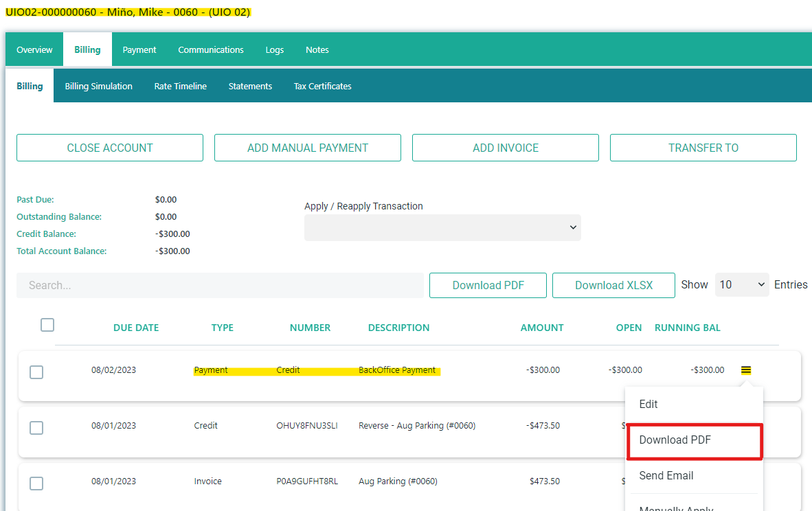Image resolution: width=812 pixels, height=511 pixels.
Task: Click Send Email menu option
Action: click(x=666, y=476)
